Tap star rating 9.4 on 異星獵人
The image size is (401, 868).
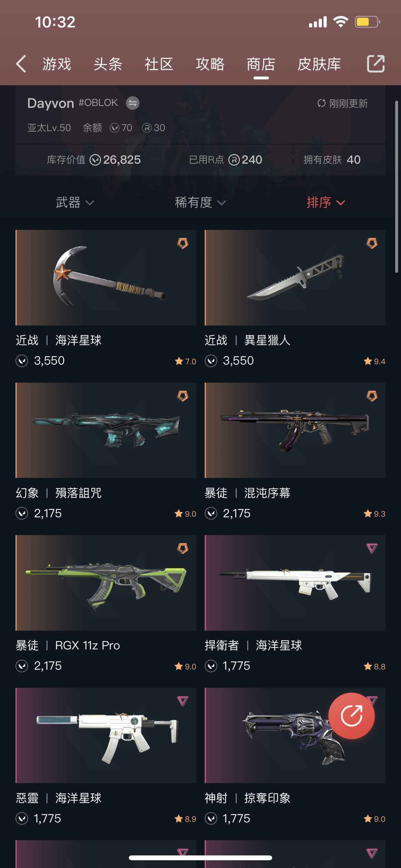[374, 361]
